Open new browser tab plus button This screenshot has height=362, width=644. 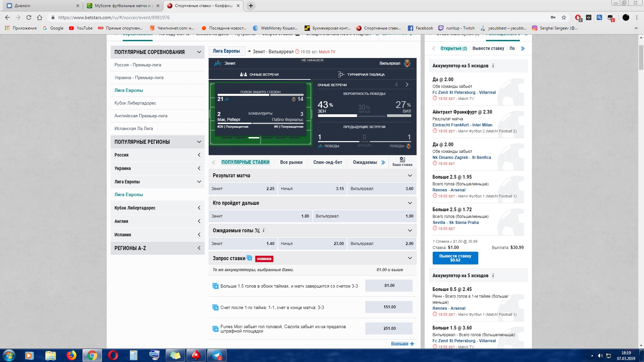(x=251, y=5)
